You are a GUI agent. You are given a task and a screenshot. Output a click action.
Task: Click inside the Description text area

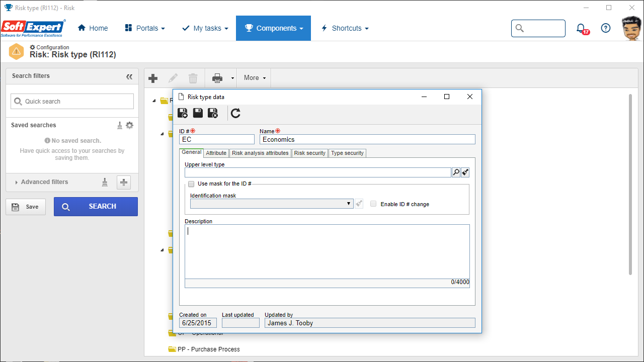click(x=327, y=251)
